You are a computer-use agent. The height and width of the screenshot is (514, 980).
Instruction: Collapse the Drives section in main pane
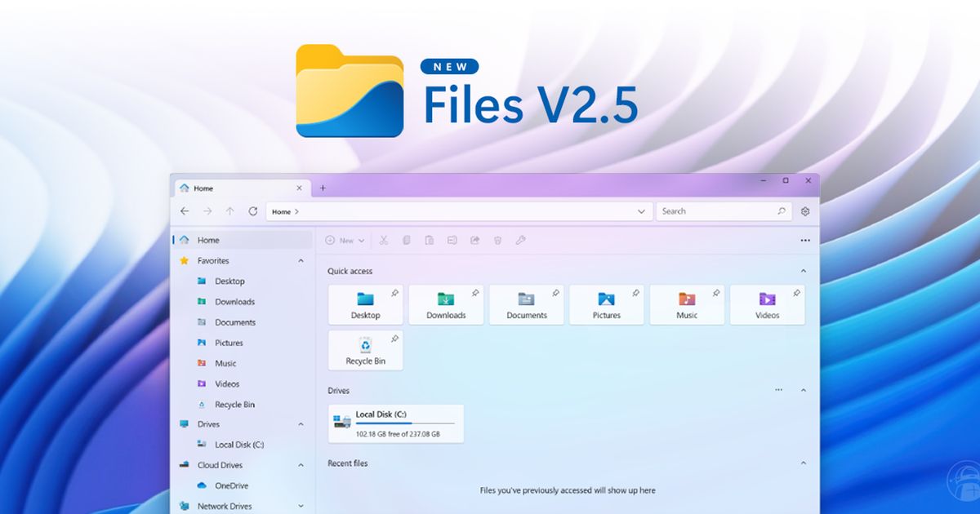pyautogui.click(x=804, y=390)
